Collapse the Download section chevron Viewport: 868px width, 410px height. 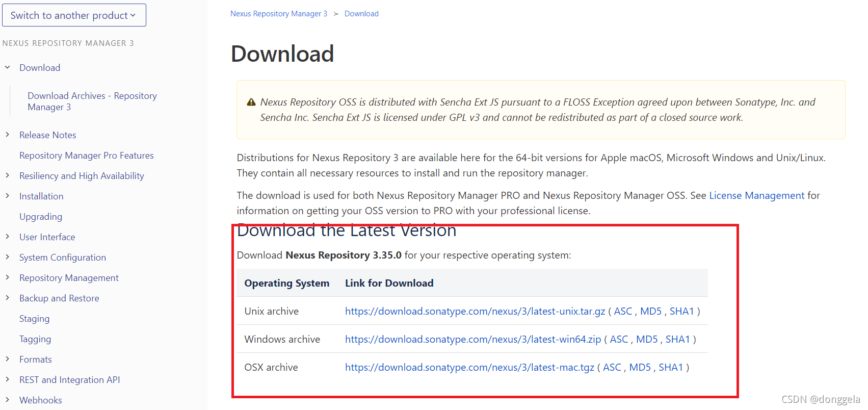tap(8, 67)
